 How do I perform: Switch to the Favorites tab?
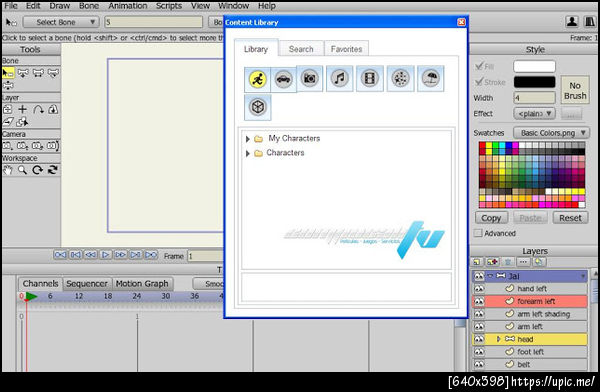click(346, 49)
